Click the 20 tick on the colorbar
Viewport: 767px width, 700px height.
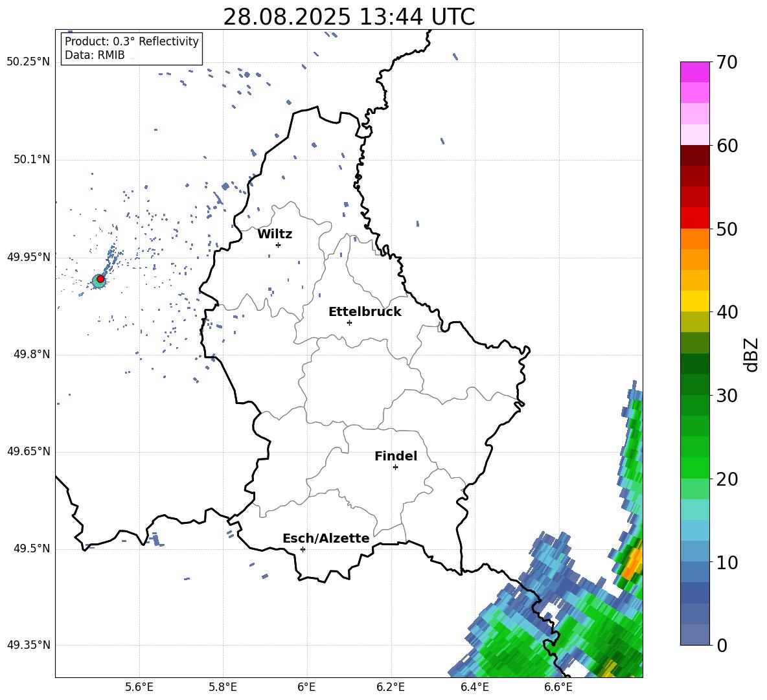(727, 479)
